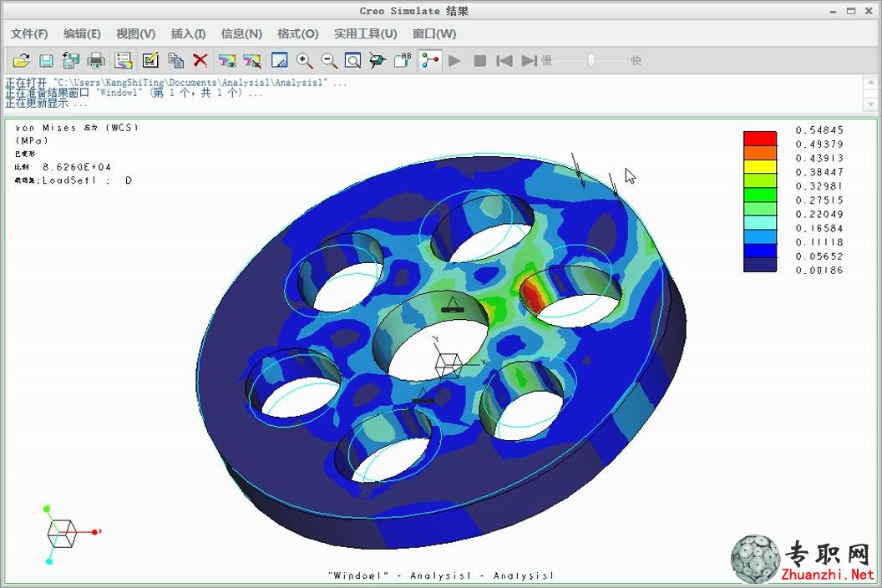
Task: Click the legend maximum value 0.54845
Action: click(x=819, y=130)
